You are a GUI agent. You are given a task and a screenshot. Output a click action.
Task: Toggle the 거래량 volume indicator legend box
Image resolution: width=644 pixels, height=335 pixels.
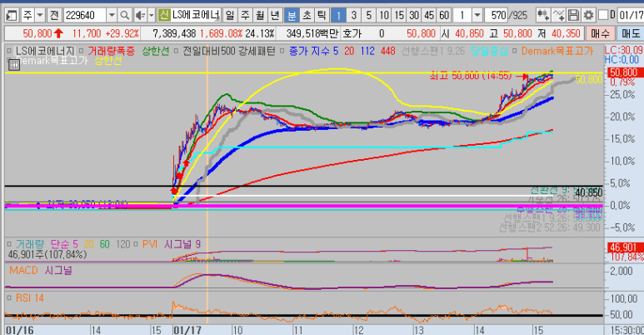[x=8, y=242]
